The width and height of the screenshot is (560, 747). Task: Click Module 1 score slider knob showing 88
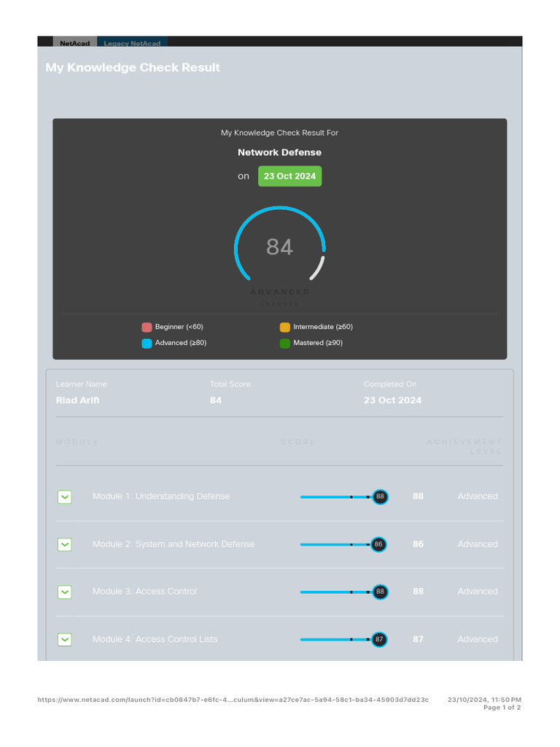380,497
